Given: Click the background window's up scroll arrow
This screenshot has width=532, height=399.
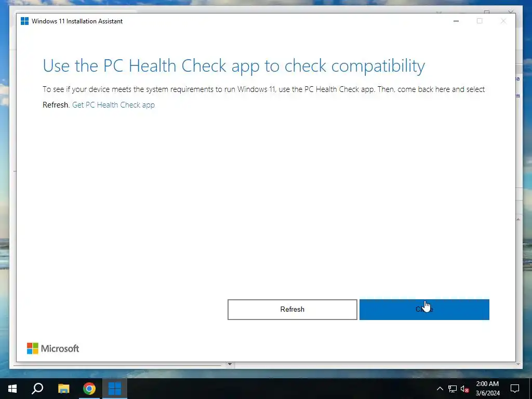Looking at the screenshot, I should 518,220.
